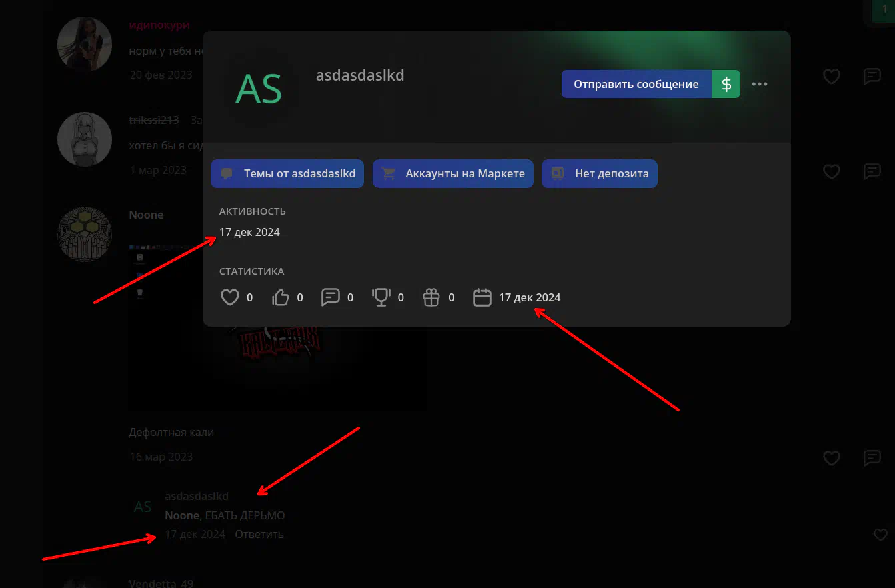
Task: Like the post dated 20 фев 2023
Action: (x=831, y=77)
